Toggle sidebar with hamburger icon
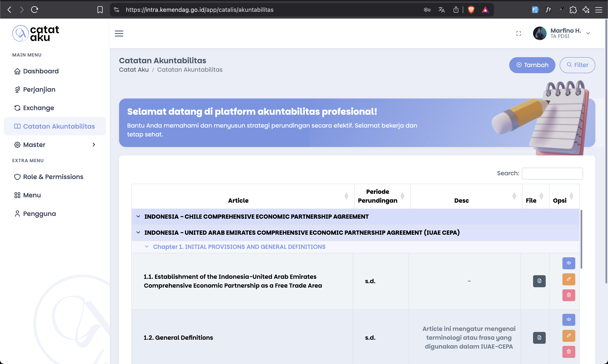608x364 pixels. pos(119,33)
